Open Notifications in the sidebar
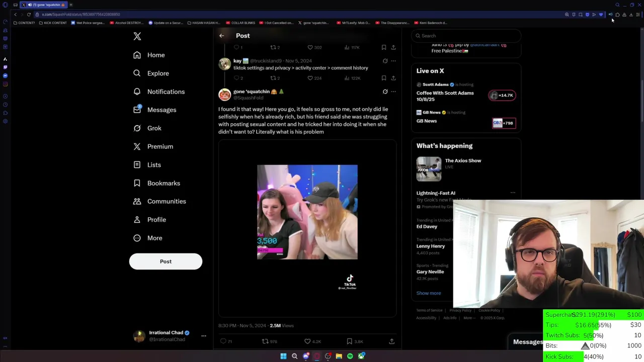 click(x=159, y=92)
